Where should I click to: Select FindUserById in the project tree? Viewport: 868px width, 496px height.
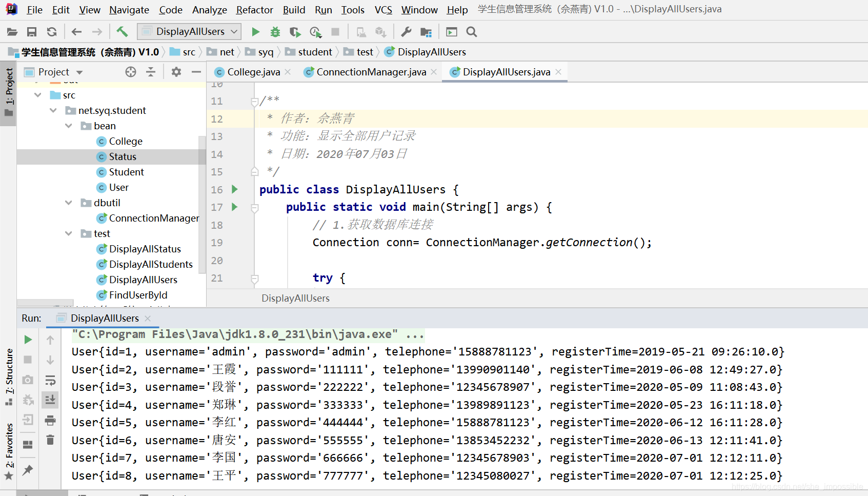(138, 295)
